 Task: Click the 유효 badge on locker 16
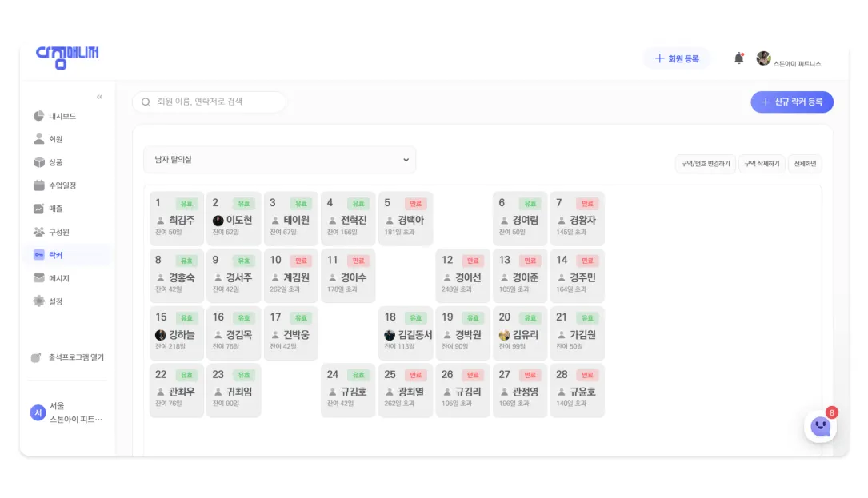(x=243, y=318)
